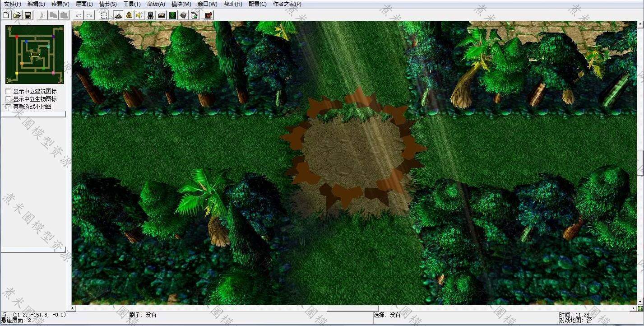644x326 pixels.
Task: Activate the dashed selection brush tool
Action: [104, 15]
